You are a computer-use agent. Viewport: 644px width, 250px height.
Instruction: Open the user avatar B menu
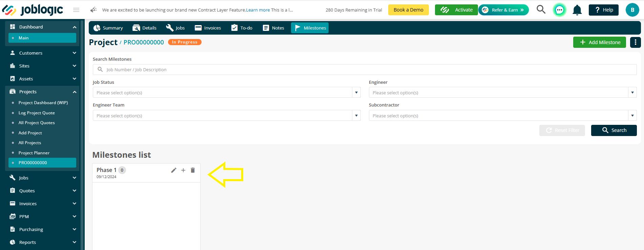[x=632, y=10]
